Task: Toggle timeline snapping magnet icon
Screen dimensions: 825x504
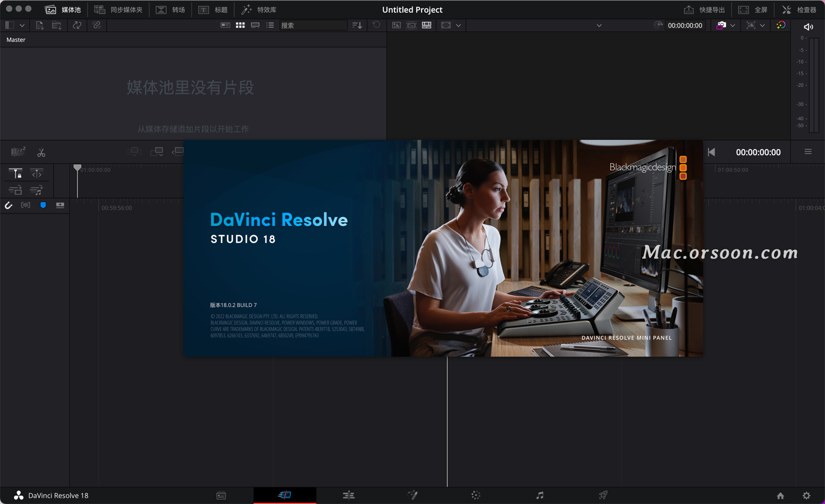Action: 9,205
